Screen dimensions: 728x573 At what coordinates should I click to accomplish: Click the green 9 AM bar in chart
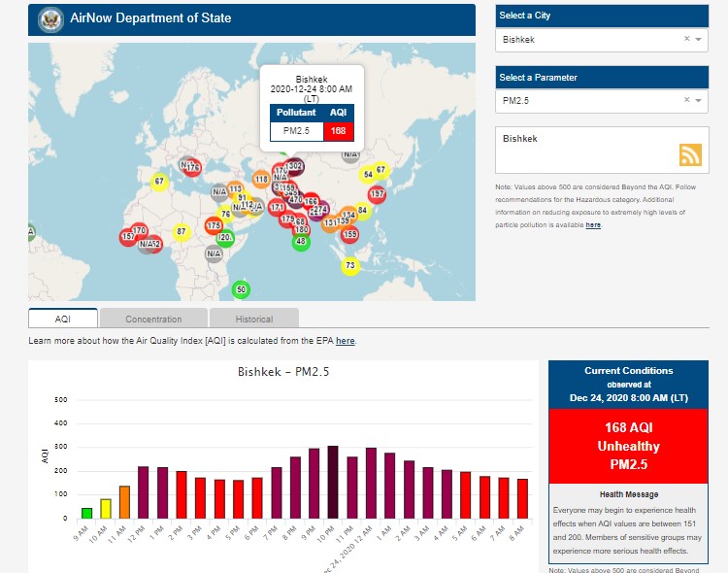86,513
